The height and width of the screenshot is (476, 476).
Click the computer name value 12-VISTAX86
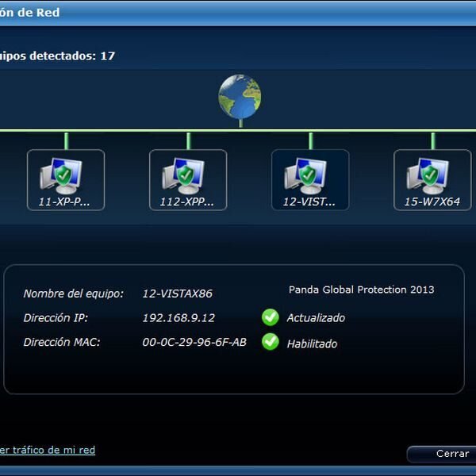177,294
